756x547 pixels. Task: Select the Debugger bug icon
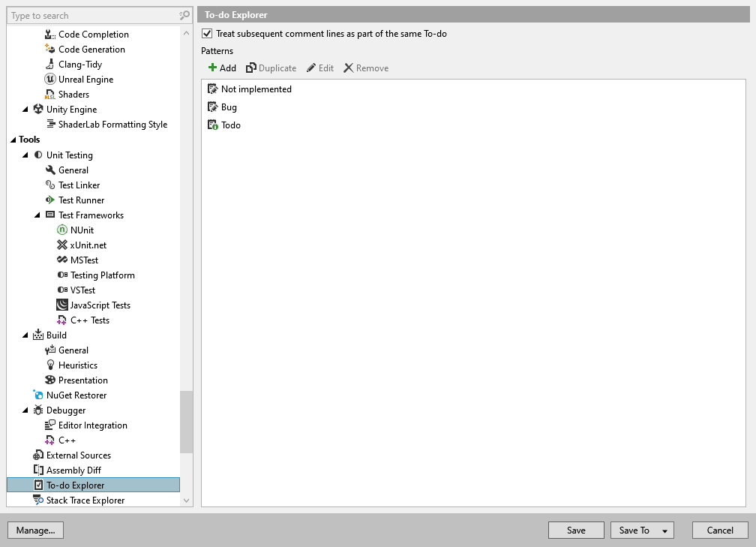click(x=37, y=410)
